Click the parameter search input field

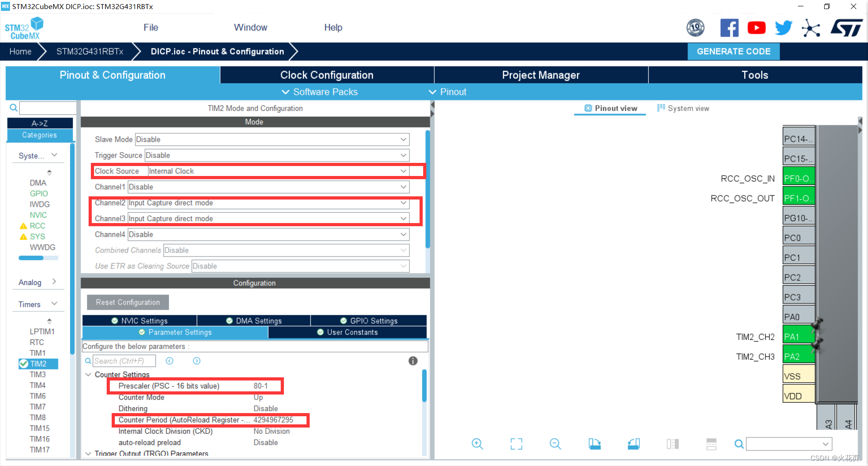tap(124, 361)
